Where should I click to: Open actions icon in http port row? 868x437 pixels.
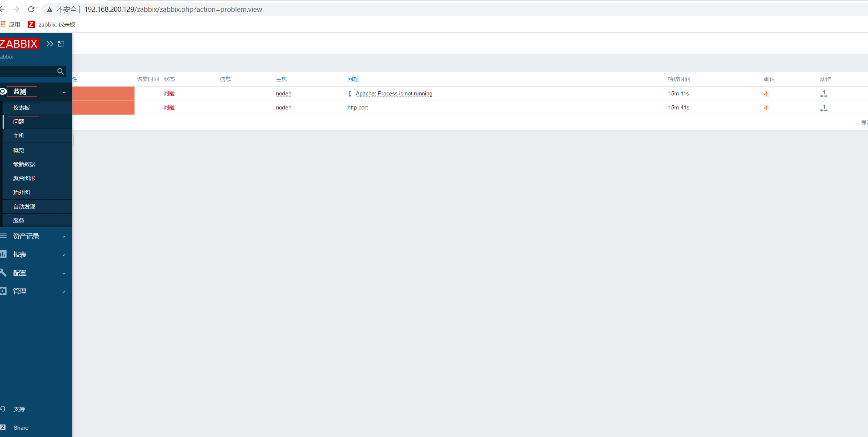pyautogui.click(x=823, y=108)
